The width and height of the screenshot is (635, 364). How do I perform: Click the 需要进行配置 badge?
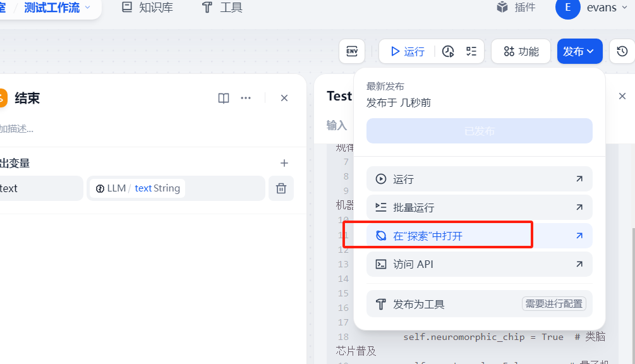point(553,304)
